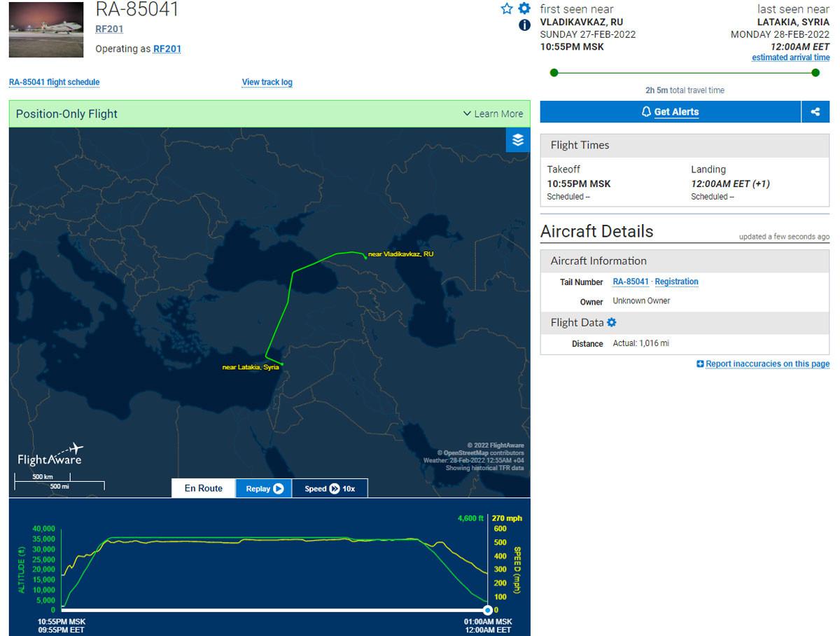Image resolution: width=840 pixels, height=636 pixels.
Task: Start the Replay playback
Action: tap(264, 488)
